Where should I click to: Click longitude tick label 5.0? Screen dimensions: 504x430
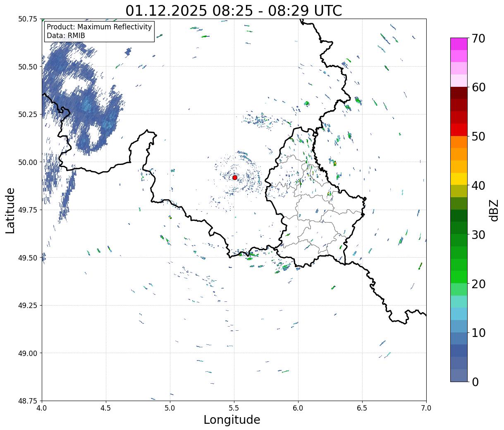click(x=170, y=408)
